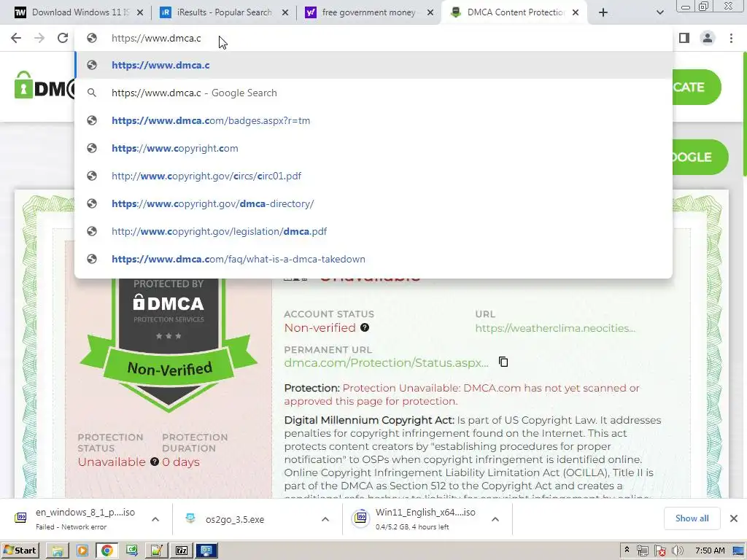Click the network tray icon
The width and height of the screenshot is (747, 560).
pos(642,551)
